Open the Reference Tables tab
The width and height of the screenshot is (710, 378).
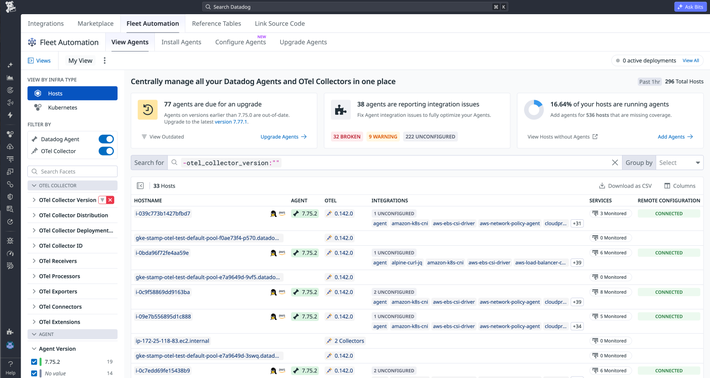click(216, 24)
